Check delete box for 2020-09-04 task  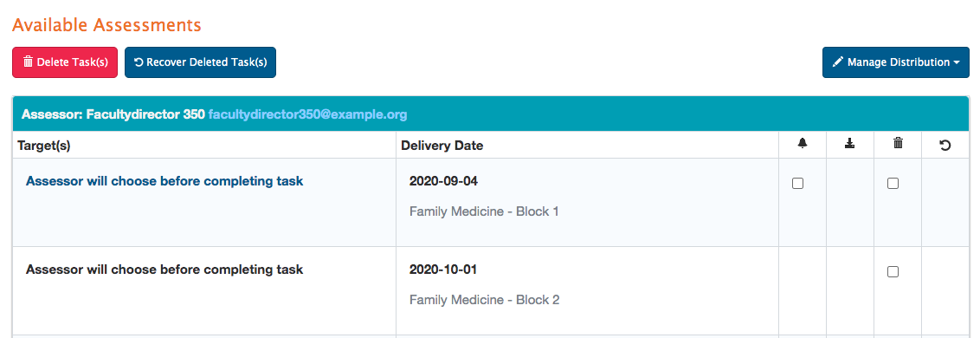(x=893, y=184)
